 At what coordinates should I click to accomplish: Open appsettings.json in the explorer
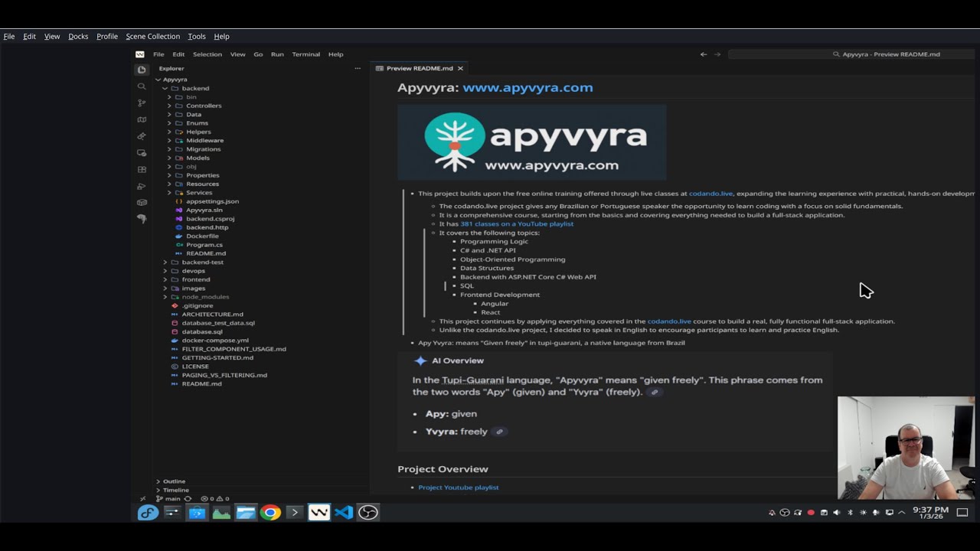pyautogui.click(x=212, y=201)
